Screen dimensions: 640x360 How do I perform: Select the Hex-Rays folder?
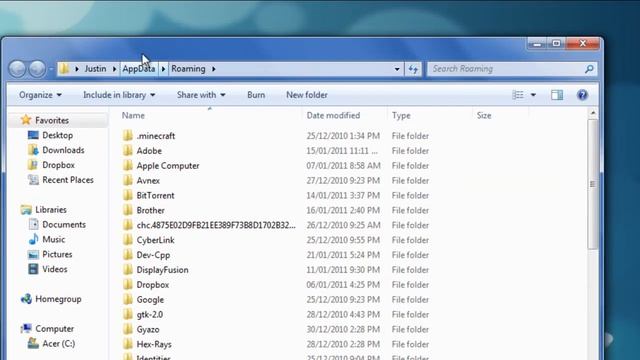point(154,344)
